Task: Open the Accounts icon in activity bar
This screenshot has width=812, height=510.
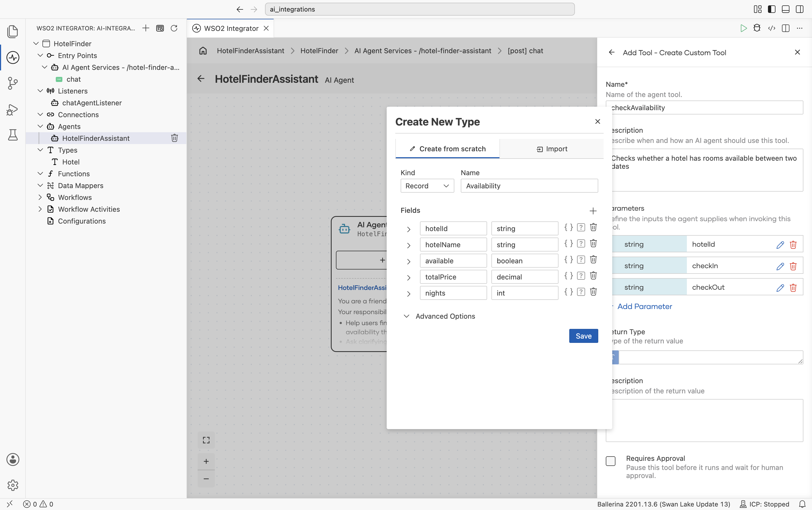Action: click(13, 459)
